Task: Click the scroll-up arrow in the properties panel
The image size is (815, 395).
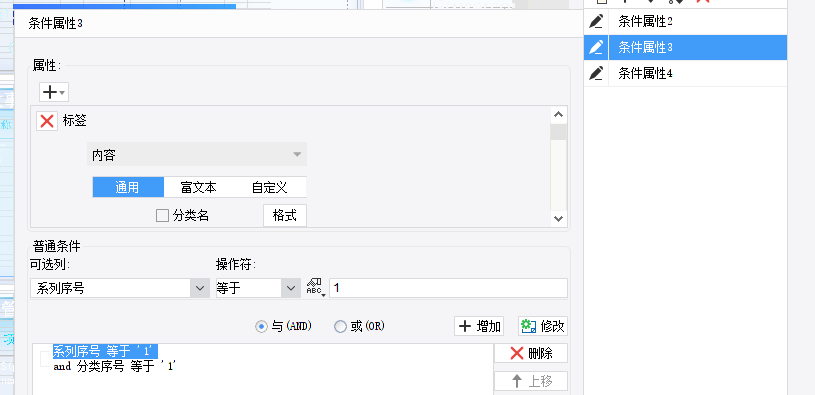Action: point(559,115)
